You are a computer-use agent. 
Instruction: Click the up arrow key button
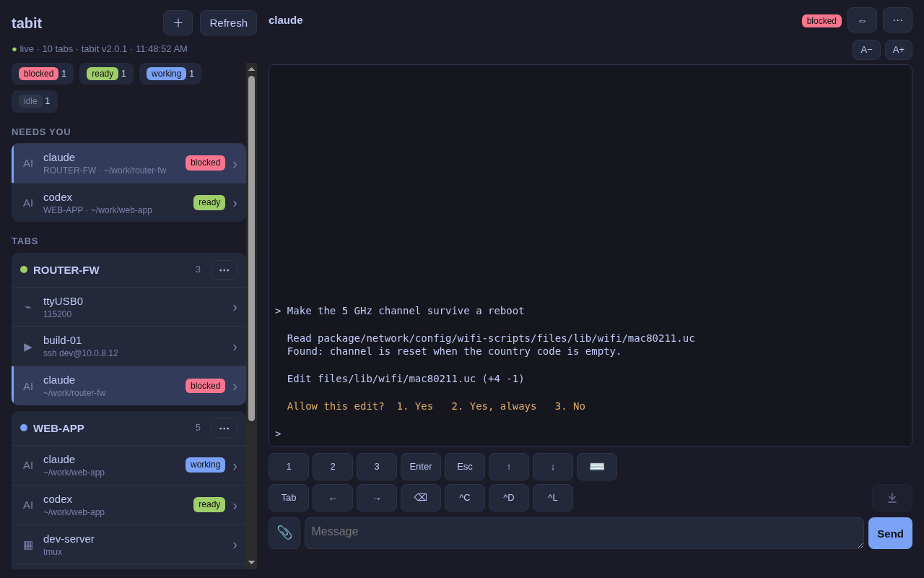(509, 467)
